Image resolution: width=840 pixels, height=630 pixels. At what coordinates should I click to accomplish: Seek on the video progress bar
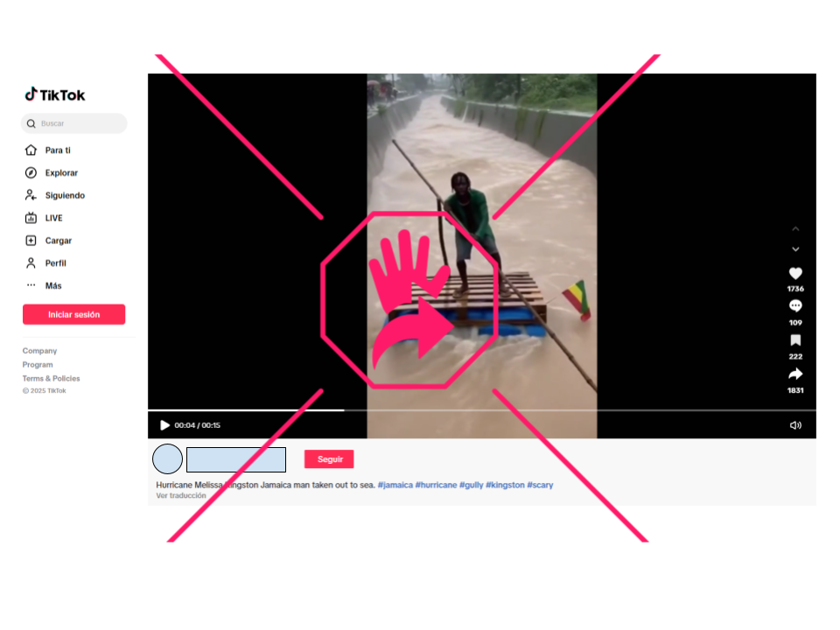481,409
